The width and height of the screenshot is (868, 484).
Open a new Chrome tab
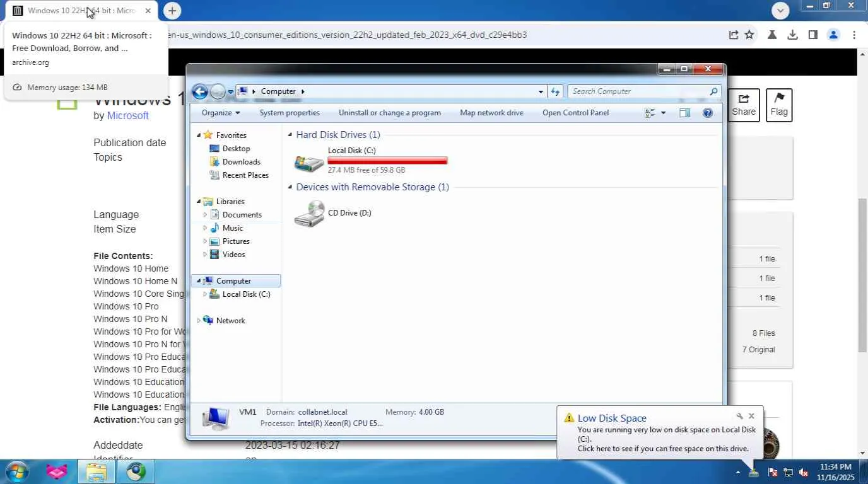pos(172,11)
